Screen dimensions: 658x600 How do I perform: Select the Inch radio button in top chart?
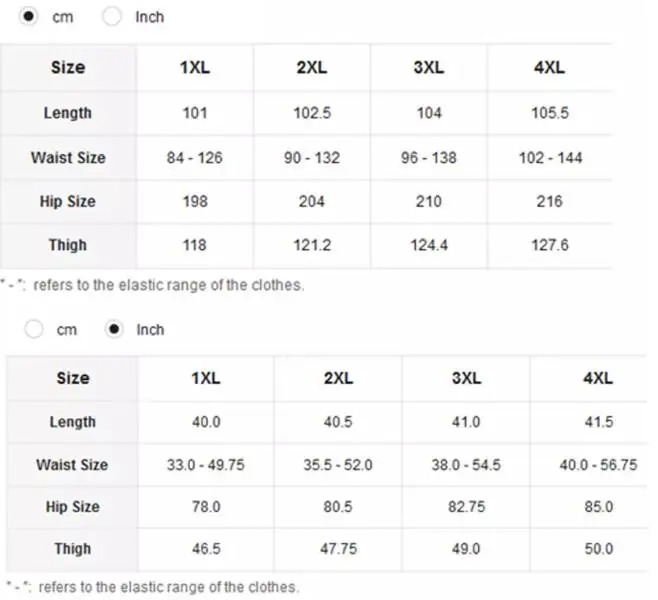tap(112, 16)
